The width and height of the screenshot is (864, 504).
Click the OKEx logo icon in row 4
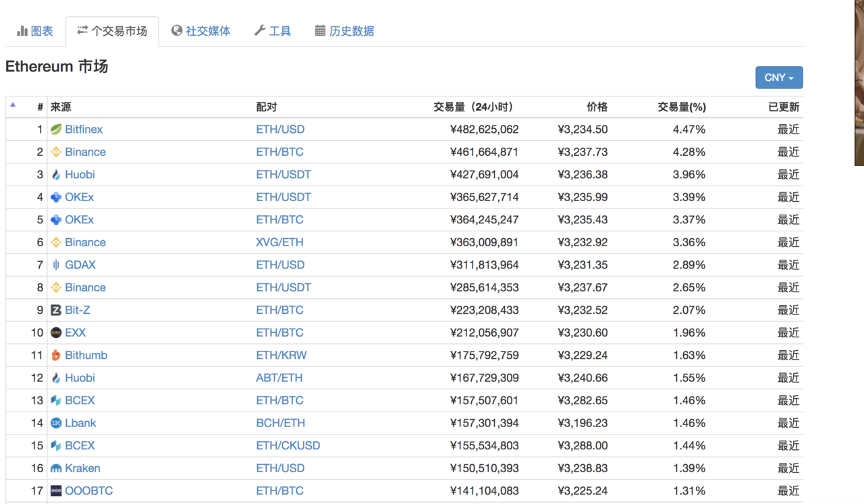[x=56, y=197]
